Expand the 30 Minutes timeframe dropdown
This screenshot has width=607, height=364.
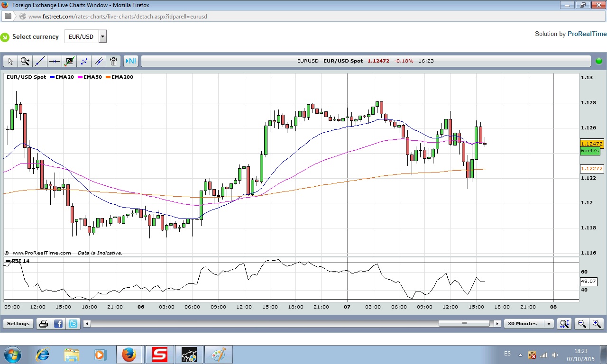click(549, 324)
